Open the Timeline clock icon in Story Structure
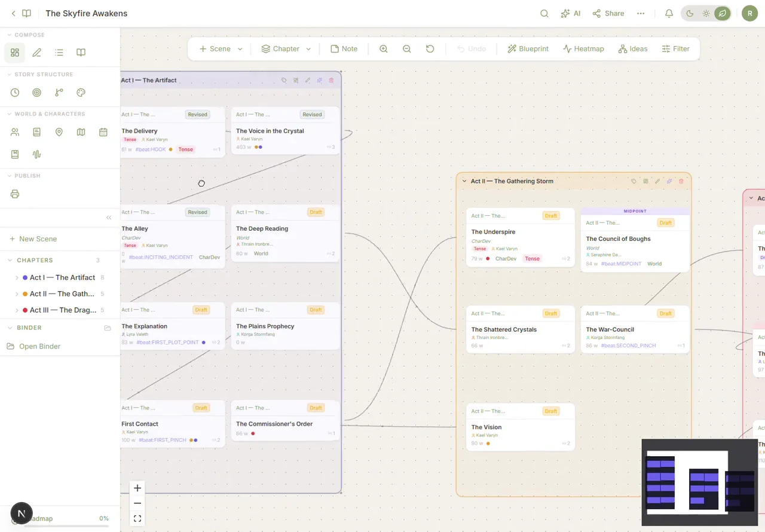Image resolution: width=765 pixels, height=532 pixels. [x=15, y=93]
